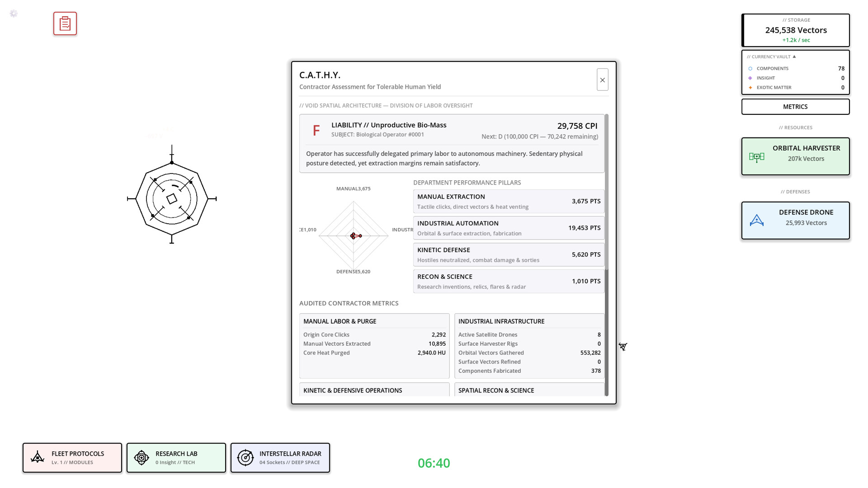Click the Manual Labor & Purge header

[340, 321]
